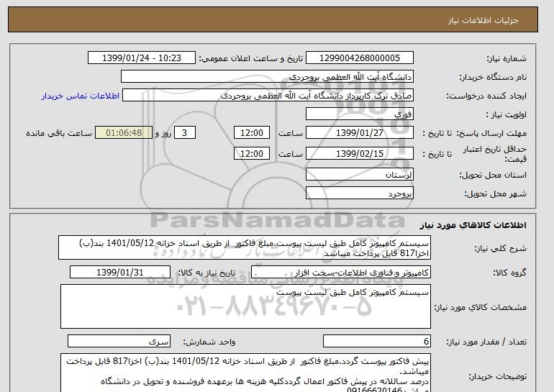Click the label شماره نیاز
The width and height of the screenshot is (554, 392).
coord(507,59)
